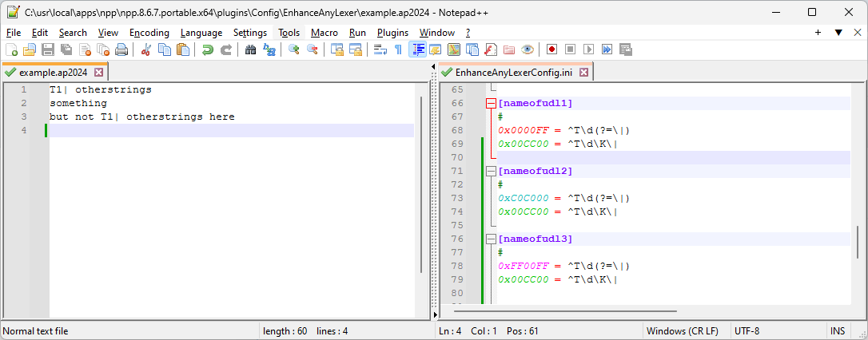Save the current file using toolbar
The image size is (868, 340).
point(48,49)
